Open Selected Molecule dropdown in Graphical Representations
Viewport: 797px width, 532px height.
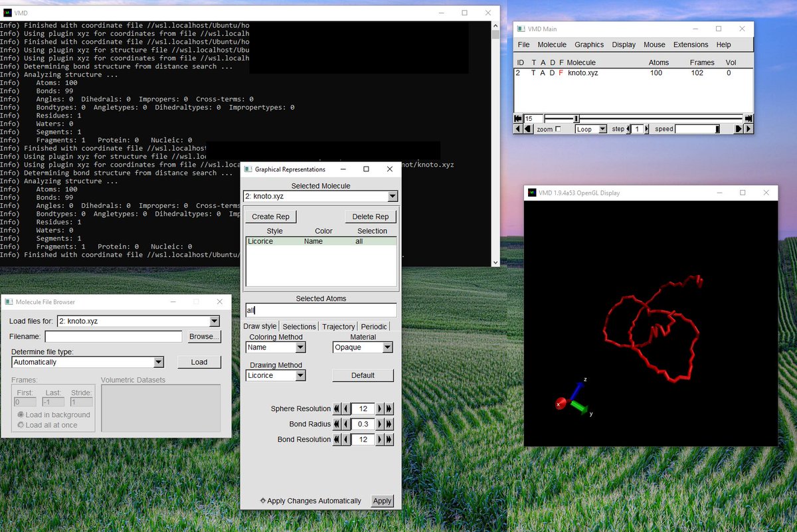tap(321, 197)
